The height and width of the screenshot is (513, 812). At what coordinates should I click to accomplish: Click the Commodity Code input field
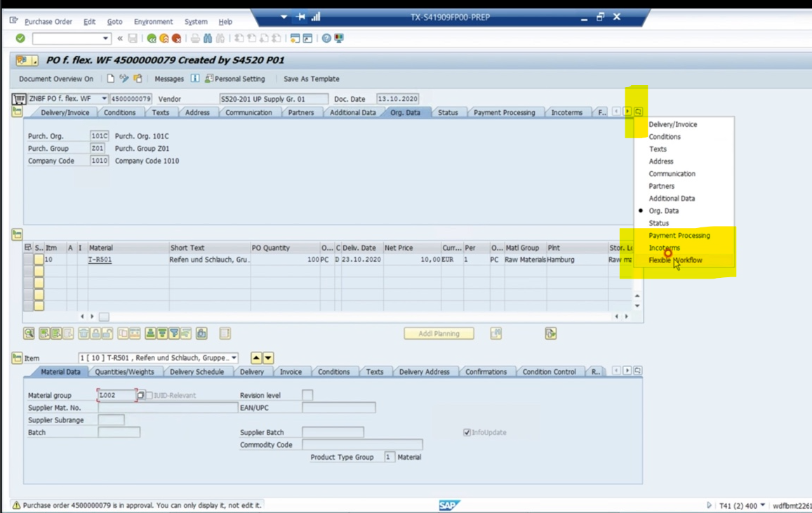click(362, 445)
